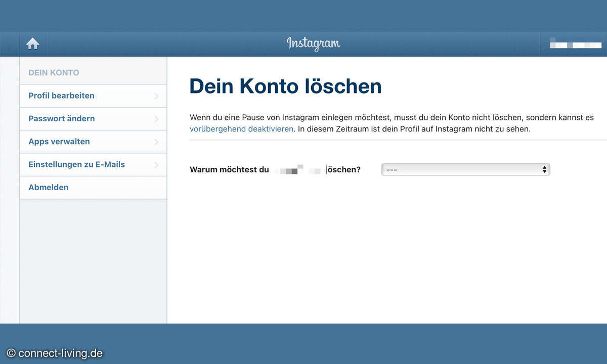Select Apps verwalten in sidebar
This screenshot has width=607, height=364.
pyautogui.click(x=93, y=142)
